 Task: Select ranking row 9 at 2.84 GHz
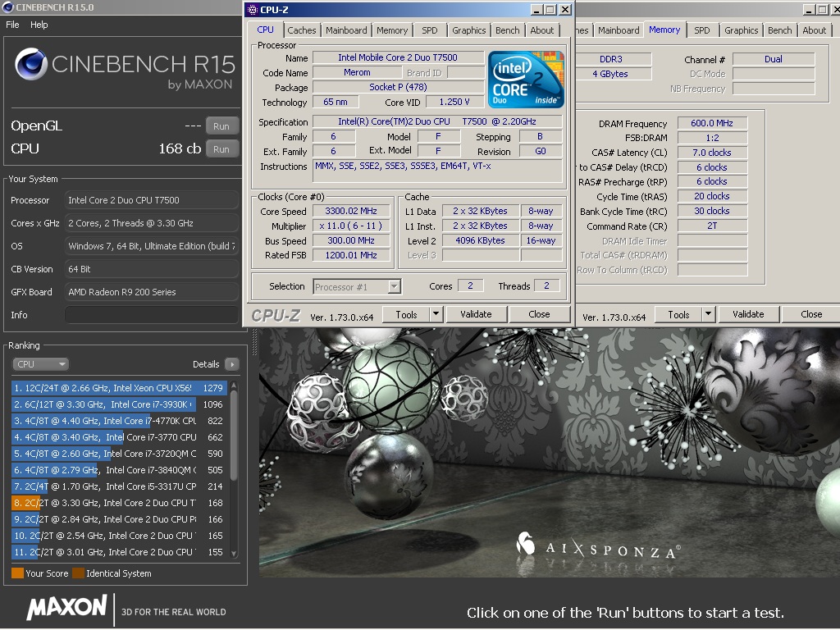(119, 519)
